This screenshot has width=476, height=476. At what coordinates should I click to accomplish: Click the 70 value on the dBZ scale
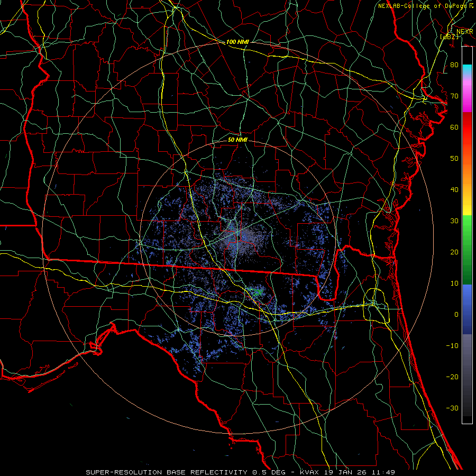click(x=454, y=96)
